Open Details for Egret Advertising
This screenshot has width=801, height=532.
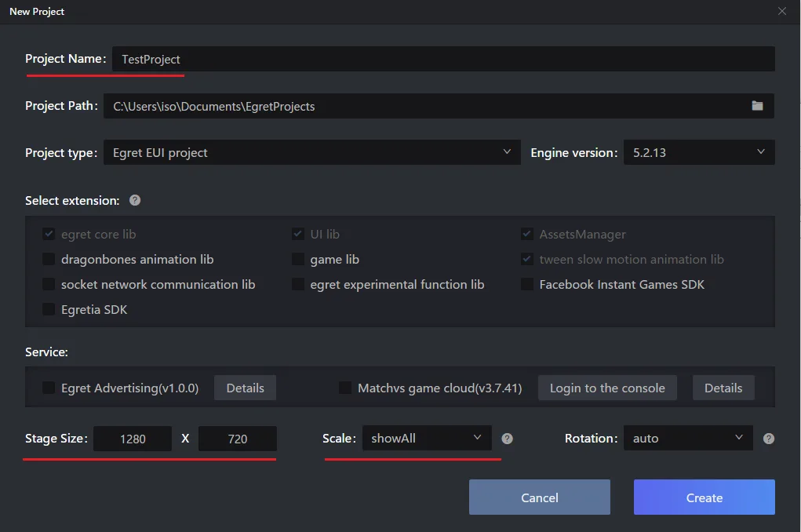246,388
